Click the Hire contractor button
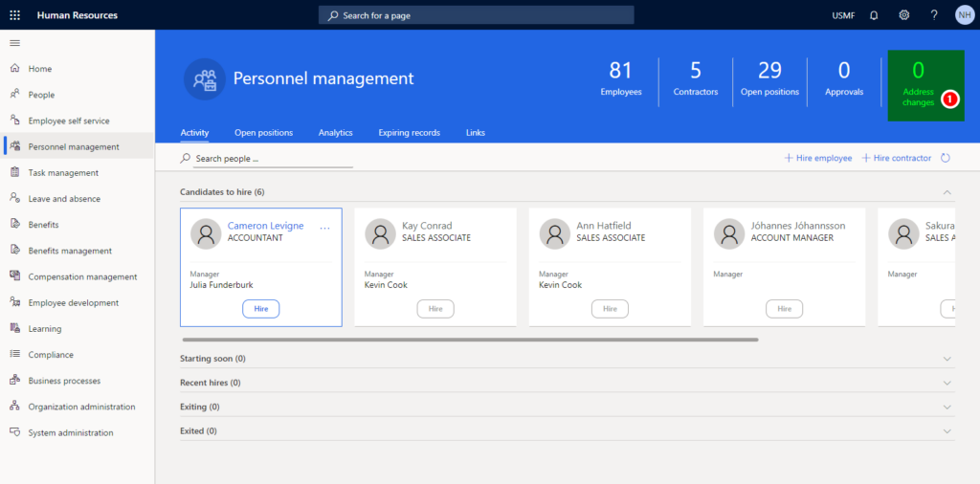Image resolution: width=980 pixels, height=484 pixels. [x=897, y=158]
